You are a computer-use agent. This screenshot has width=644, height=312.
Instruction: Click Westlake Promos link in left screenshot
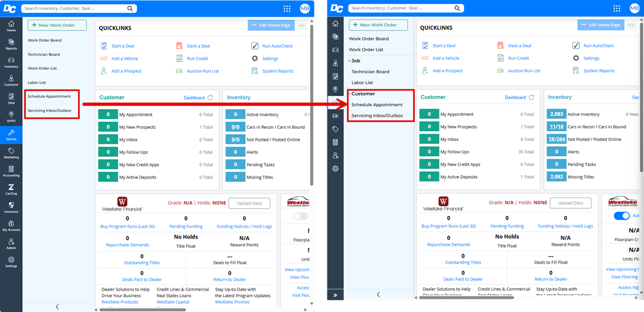tap(232, 302)
